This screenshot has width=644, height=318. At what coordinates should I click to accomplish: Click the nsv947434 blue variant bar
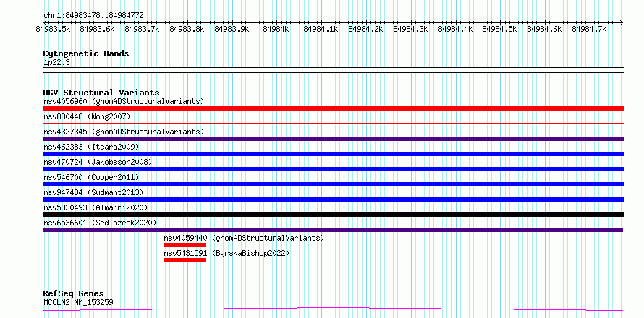point(333,199)
